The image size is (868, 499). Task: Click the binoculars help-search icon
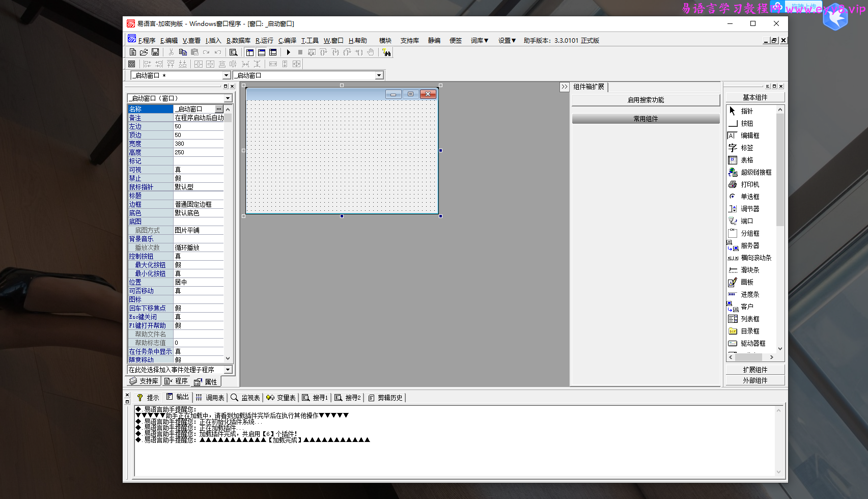387,52
